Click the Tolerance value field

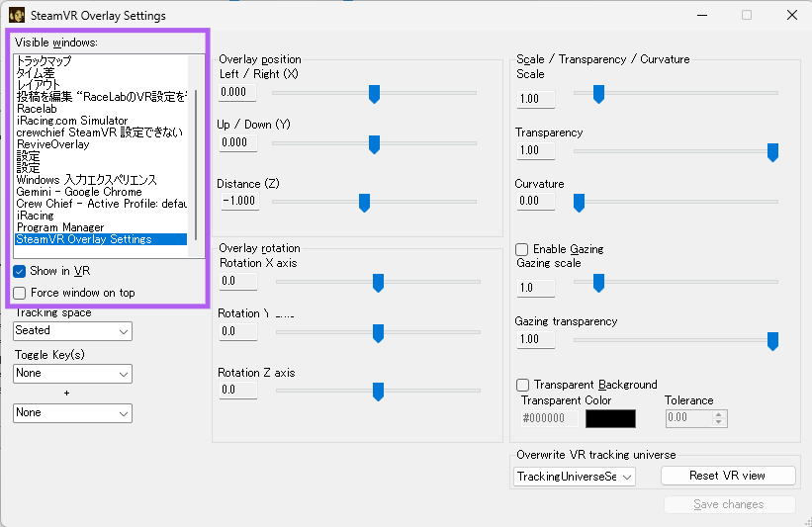pos(689,418)
